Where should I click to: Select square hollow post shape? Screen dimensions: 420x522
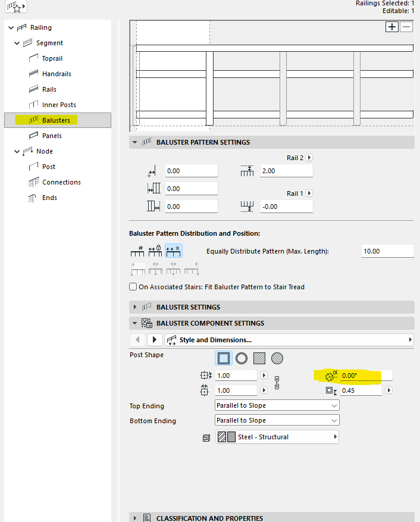(224, 358)
